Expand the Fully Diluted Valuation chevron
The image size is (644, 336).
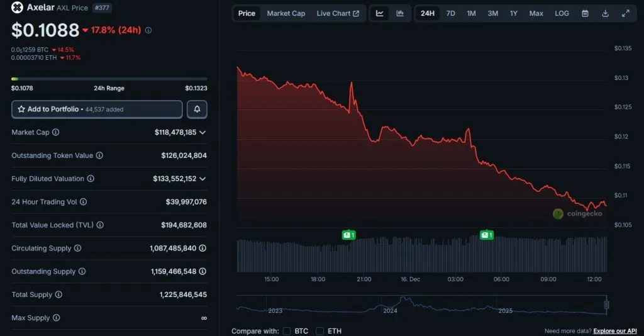click(x=203, y=179)
